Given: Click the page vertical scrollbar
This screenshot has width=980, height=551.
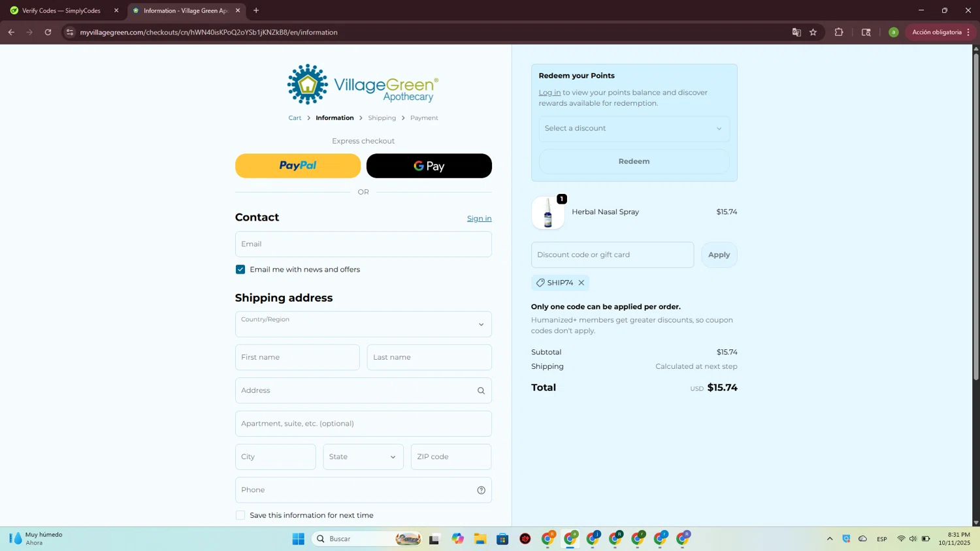Looking at the screenshot, I should click(x=976, y=215).
